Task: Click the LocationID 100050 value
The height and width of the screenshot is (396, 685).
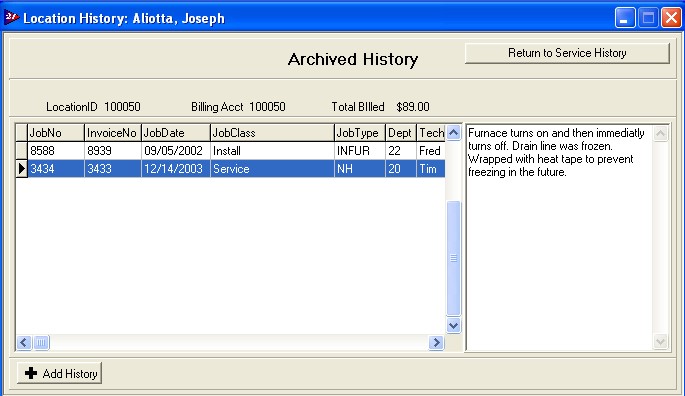Action: [x=122, y=107]
